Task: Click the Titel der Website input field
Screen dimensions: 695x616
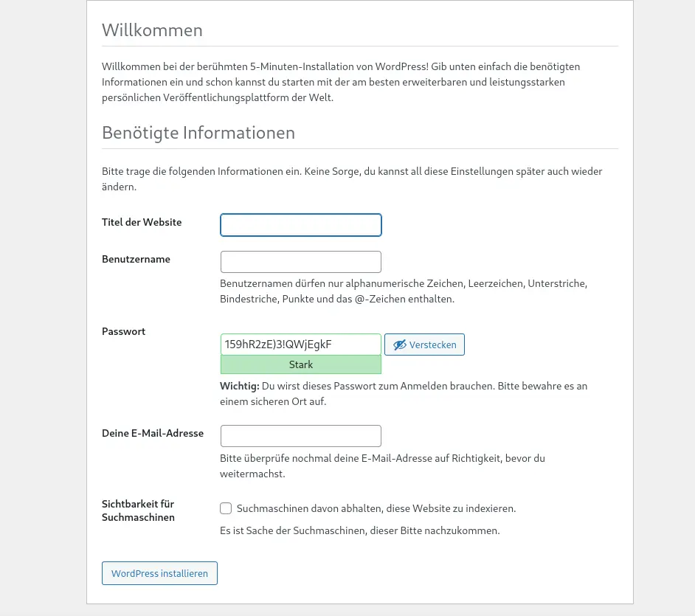Action: (x=300, y=224)
